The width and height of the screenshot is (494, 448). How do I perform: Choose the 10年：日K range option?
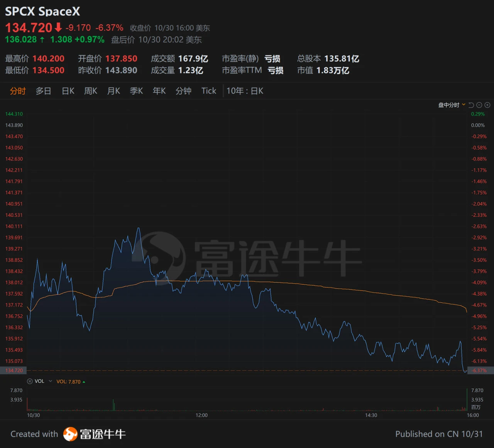pyautogui.click(x=245, y=91)
